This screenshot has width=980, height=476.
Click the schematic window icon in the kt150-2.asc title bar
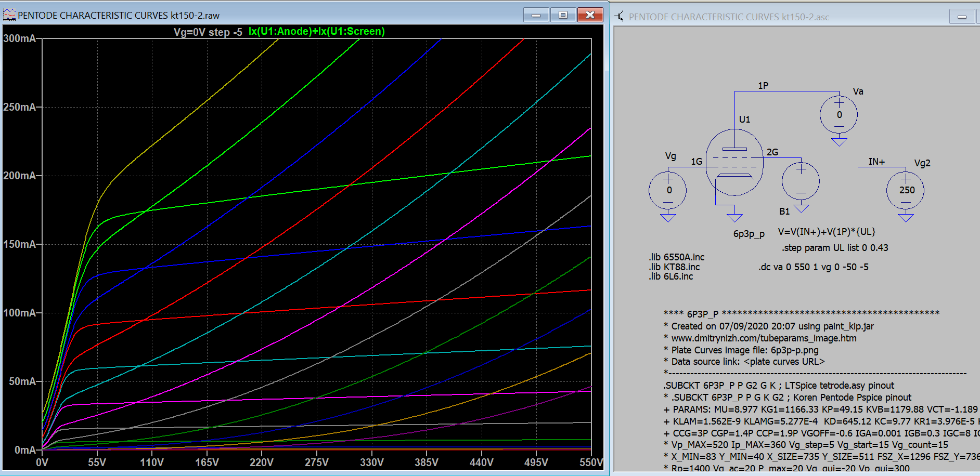click(620, 17)
